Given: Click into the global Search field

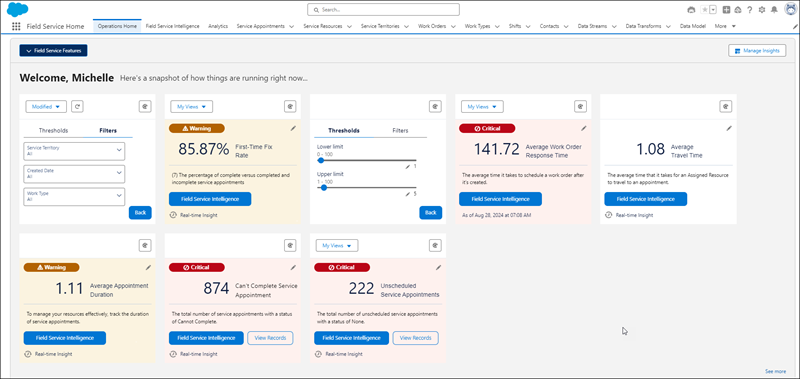Looking at the screenshot, I should coord(383,9).
